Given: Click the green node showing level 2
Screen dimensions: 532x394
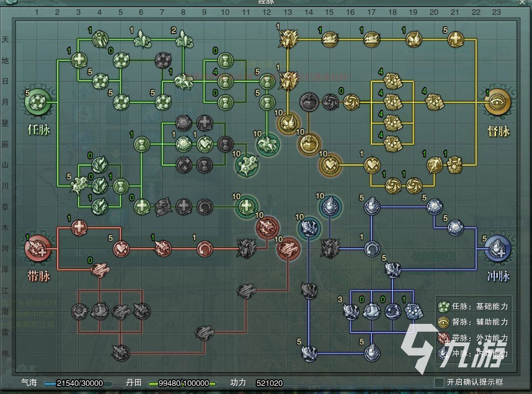Looking at the screenshot, I should click(184, 40).
